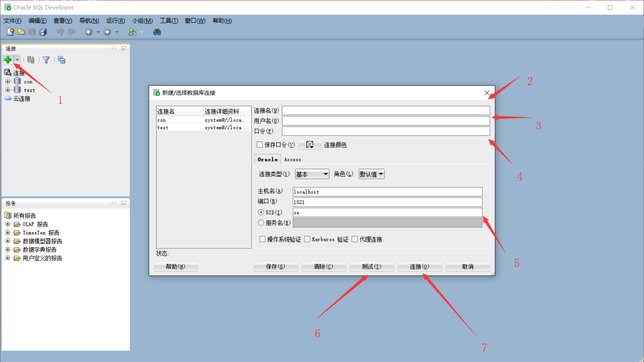Open the Back navigation history dropdown arrow
Viewport: 644px width, 362px height.
point(98,32)
